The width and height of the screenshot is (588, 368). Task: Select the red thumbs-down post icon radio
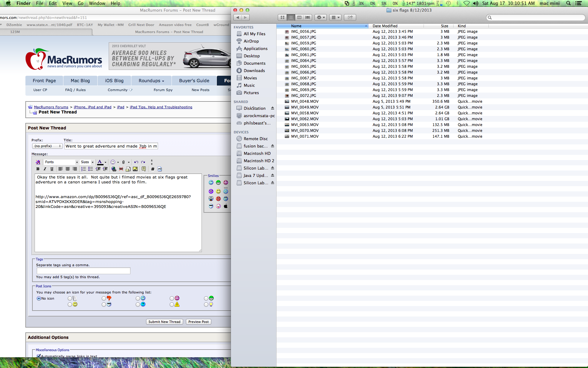(104, 298)
